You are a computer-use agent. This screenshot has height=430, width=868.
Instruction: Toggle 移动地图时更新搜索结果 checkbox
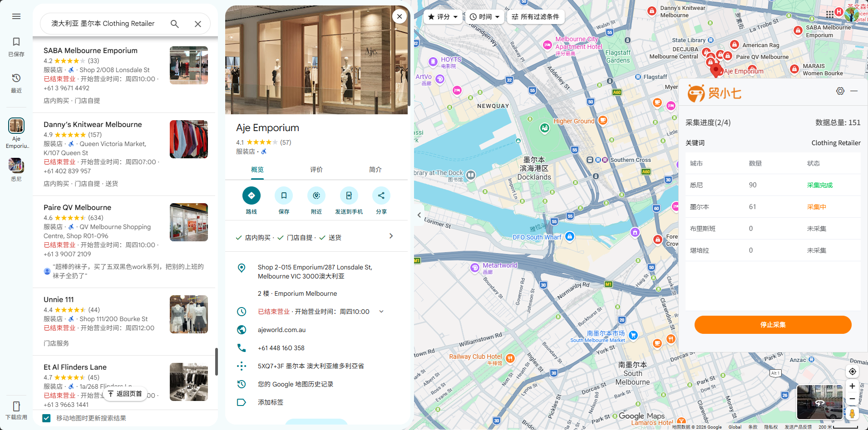point(46,418)
